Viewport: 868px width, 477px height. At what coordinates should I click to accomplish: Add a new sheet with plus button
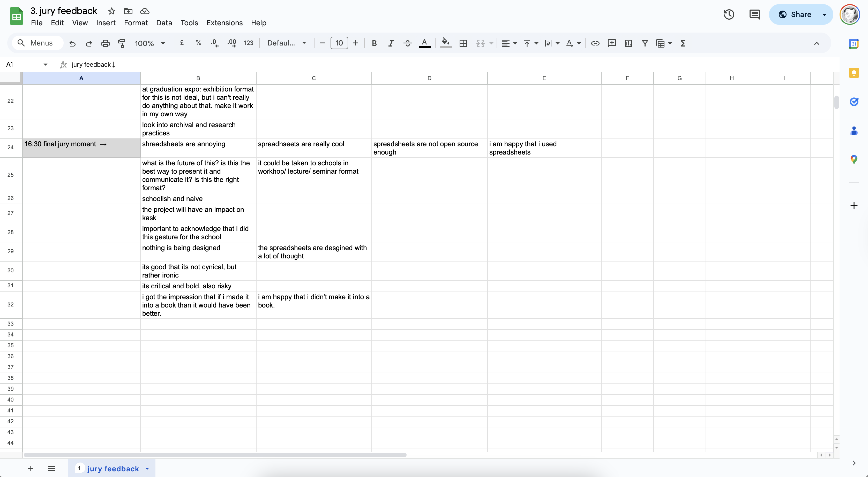(x=31, y=468)
